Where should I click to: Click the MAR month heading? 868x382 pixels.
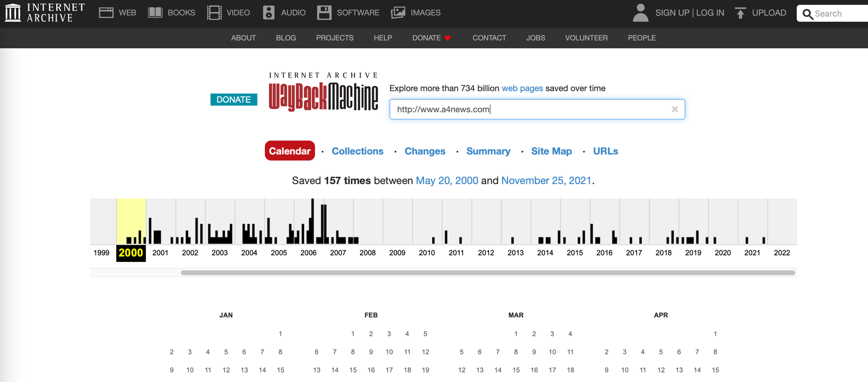coord(516,315)
